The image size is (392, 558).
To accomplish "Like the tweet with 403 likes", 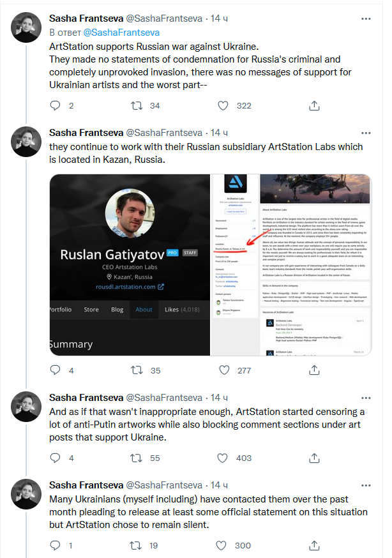I will click(223, 458).
